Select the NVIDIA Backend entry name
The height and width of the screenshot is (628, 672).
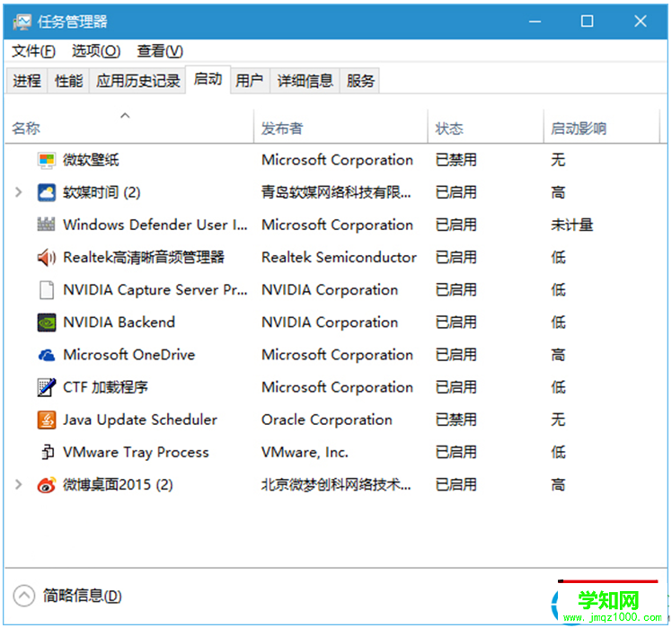point(119,323)
